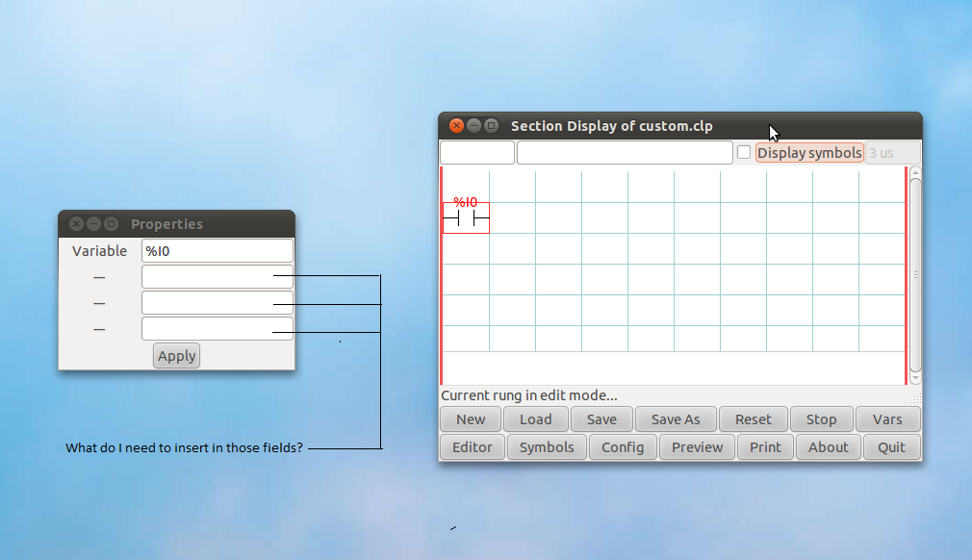Select the %I0 contact element in rung
The height and width of the screenshot is (560, 972).
coord(466,217)
